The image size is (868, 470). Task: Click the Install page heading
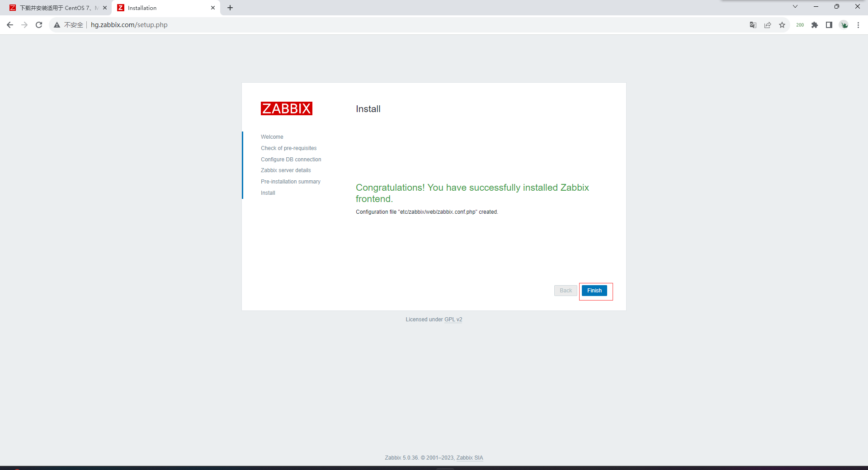[368, 109]
